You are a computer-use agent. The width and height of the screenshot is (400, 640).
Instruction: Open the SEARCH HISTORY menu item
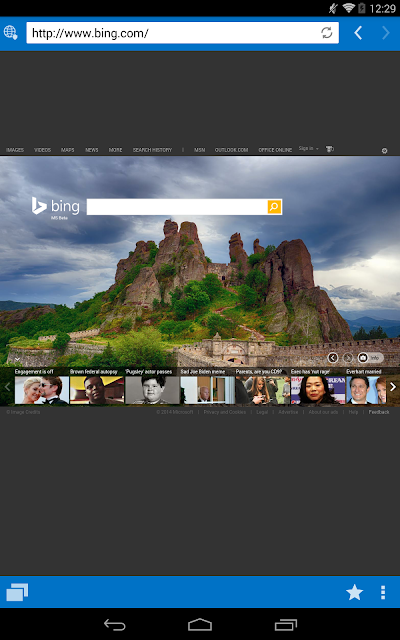(x=152, y=150)
